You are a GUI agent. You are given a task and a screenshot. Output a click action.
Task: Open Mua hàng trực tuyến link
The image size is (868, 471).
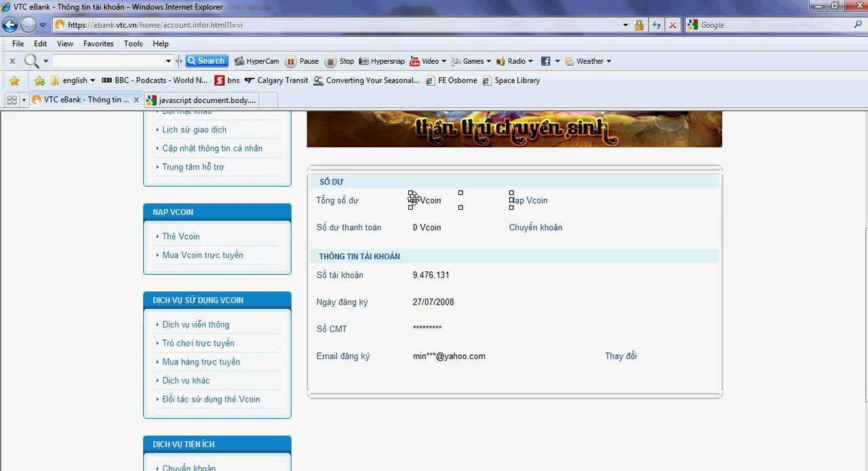(x=201, y=362)
